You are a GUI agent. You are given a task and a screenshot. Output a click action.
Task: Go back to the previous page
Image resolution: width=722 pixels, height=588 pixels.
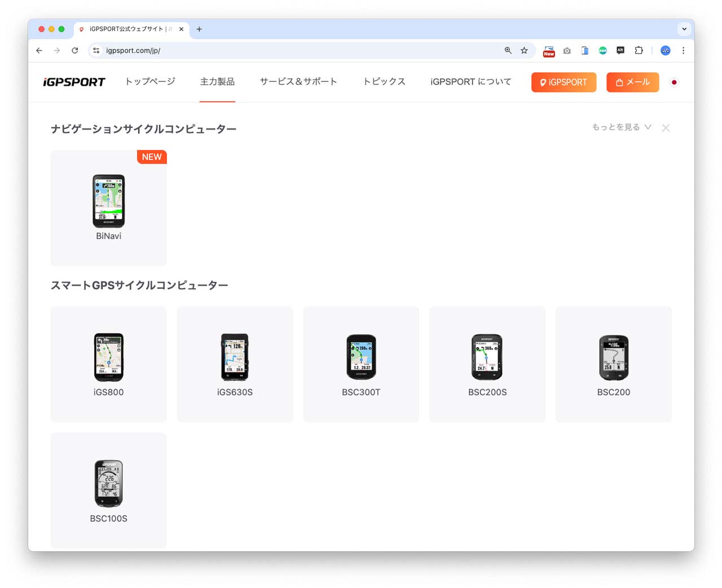39,50
